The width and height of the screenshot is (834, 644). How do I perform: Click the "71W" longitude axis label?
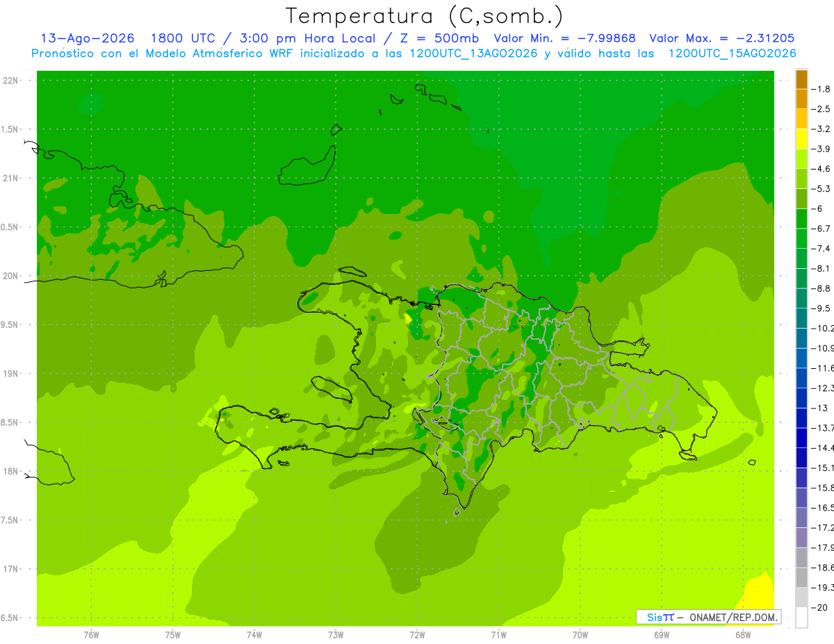pos(498,634)
